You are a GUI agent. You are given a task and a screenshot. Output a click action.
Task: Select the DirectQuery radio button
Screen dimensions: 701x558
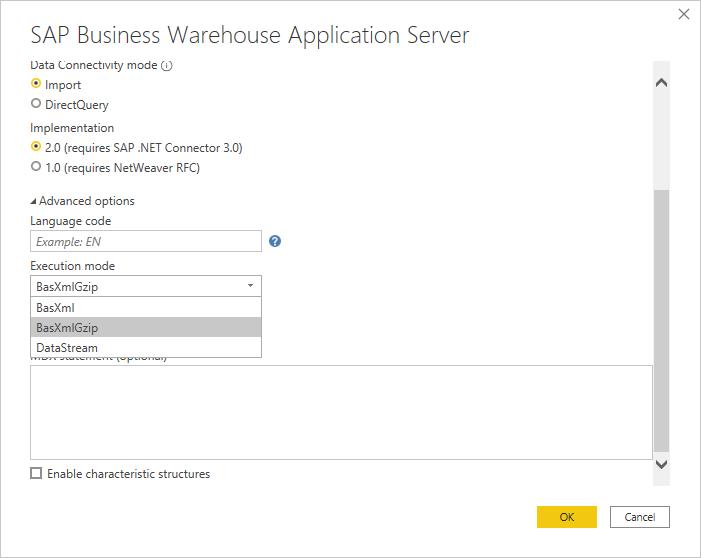click(36, 104)
